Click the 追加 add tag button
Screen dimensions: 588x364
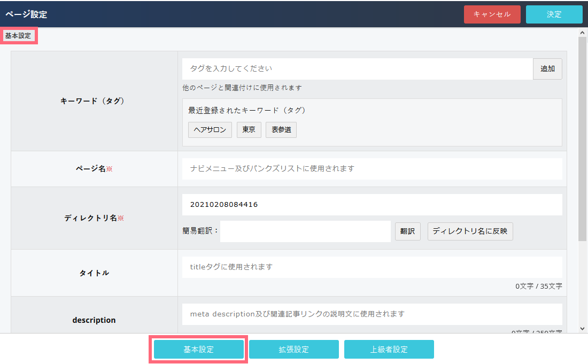[547, 69]
